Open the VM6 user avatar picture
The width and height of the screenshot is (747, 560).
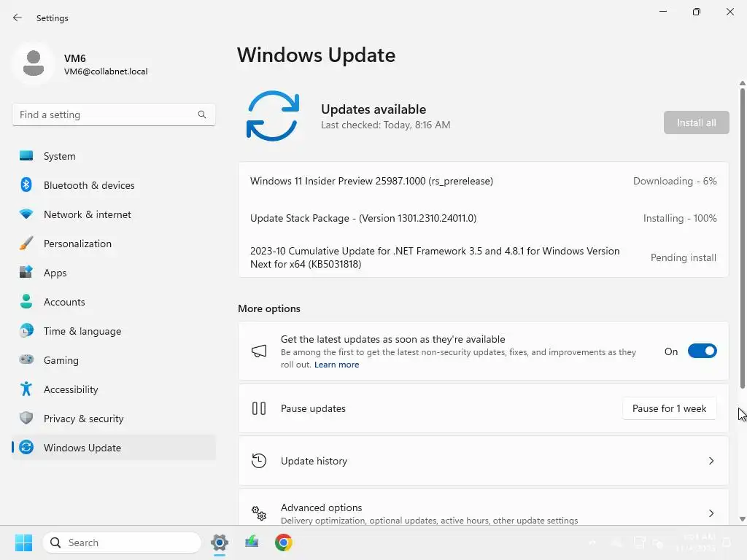[x=34, y=63]
